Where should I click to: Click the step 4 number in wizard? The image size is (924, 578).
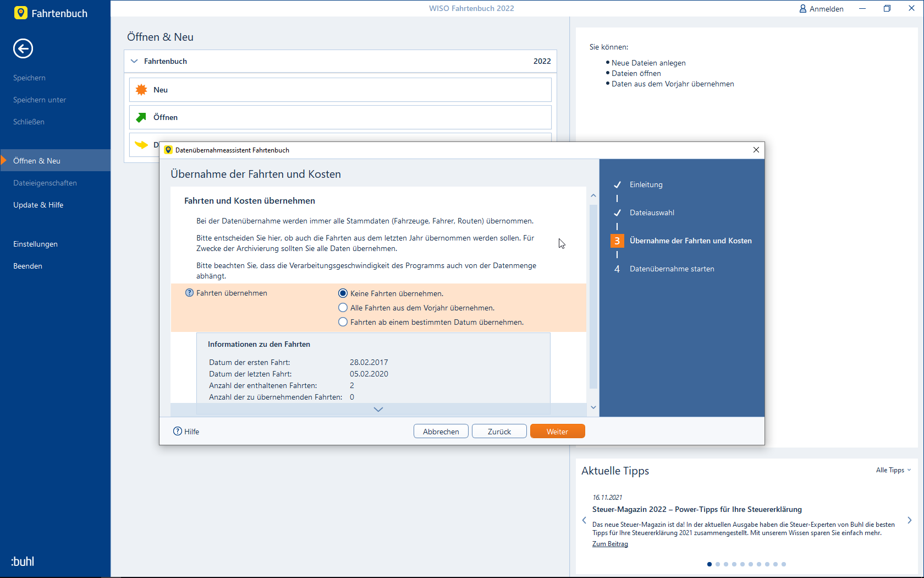click(617, 269)
